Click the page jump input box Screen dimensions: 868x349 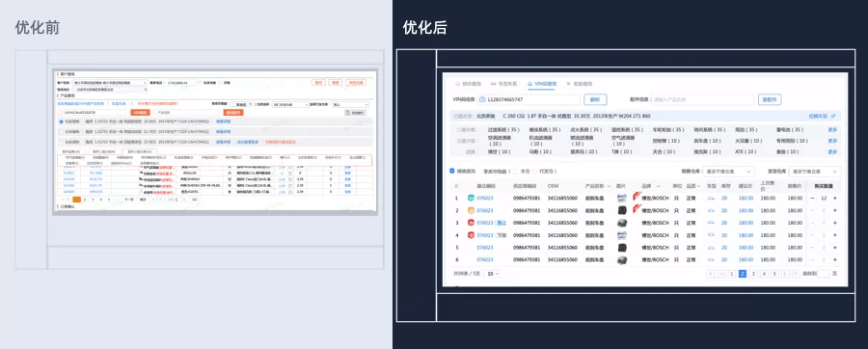(x=824, y=274)
